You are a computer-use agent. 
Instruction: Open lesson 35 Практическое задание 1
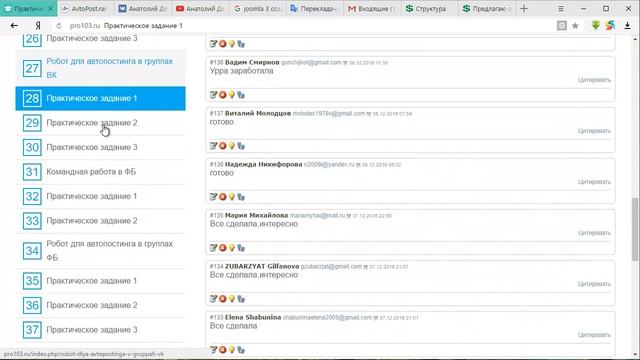(x=100, y=281)
